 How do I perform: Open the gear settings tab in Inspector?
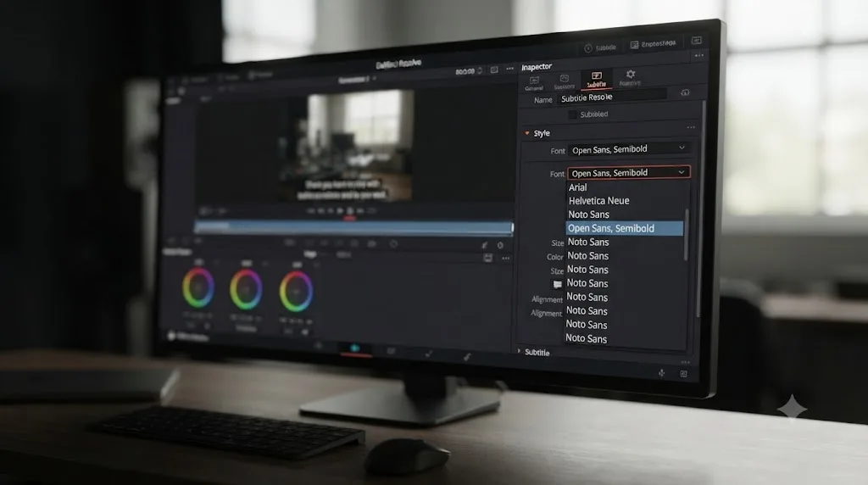pos(630,77)
